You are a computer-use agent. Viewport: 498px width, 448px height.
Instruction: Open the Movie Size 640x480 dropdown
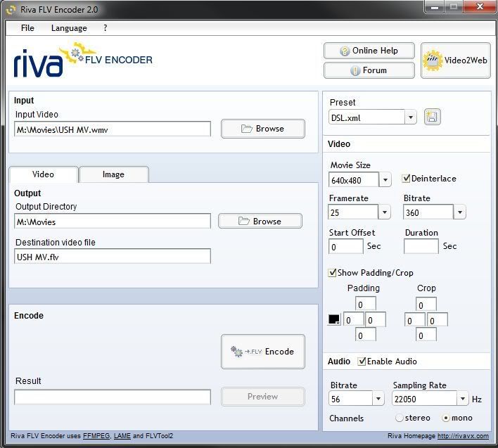(x=385, y=180)
